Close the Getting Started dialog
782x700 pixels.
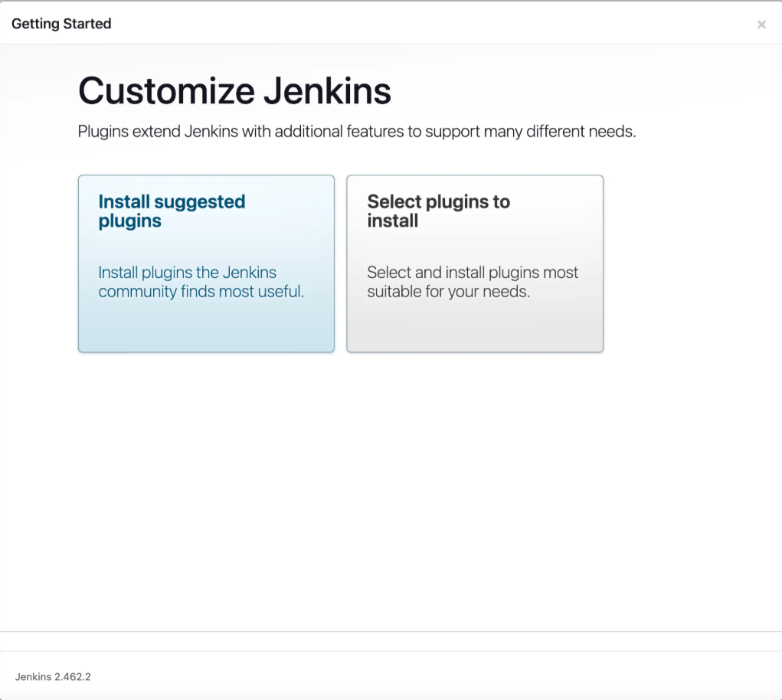pyautogui.click(x=761, y=25)
